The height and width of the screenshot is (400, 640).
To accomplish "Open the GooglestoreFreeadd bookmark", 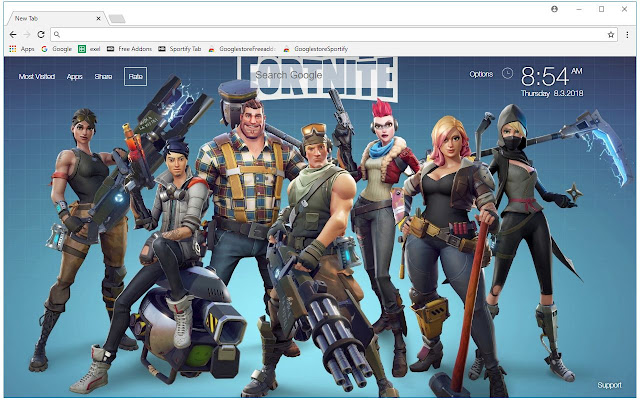I will pyautogui.click(x=242, y=49).
